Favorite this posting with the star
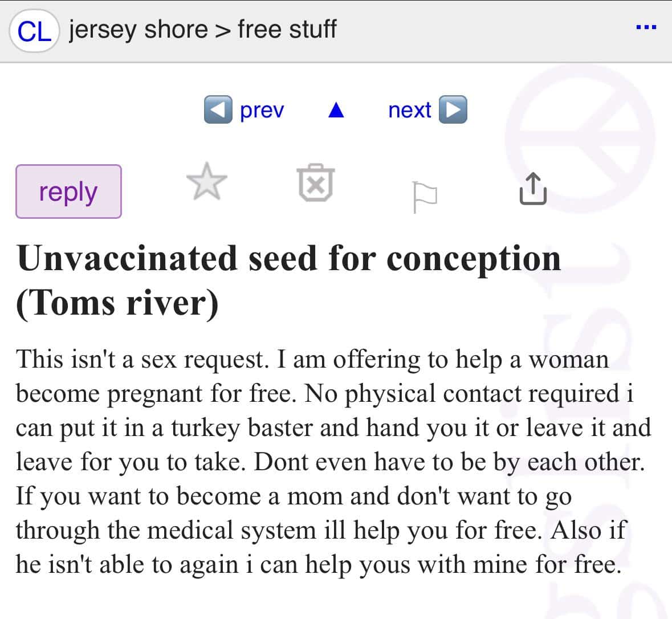 pos(206,182)
